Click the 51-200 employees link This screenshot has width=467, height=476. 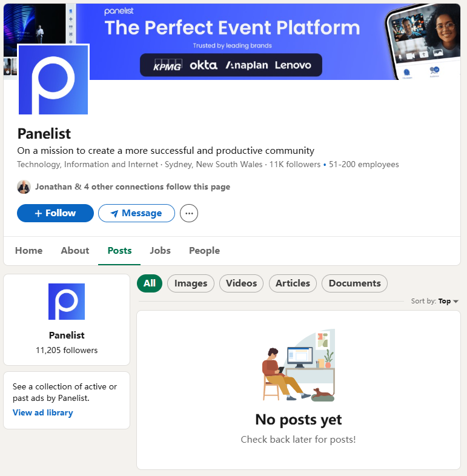(x=364, y=164)
